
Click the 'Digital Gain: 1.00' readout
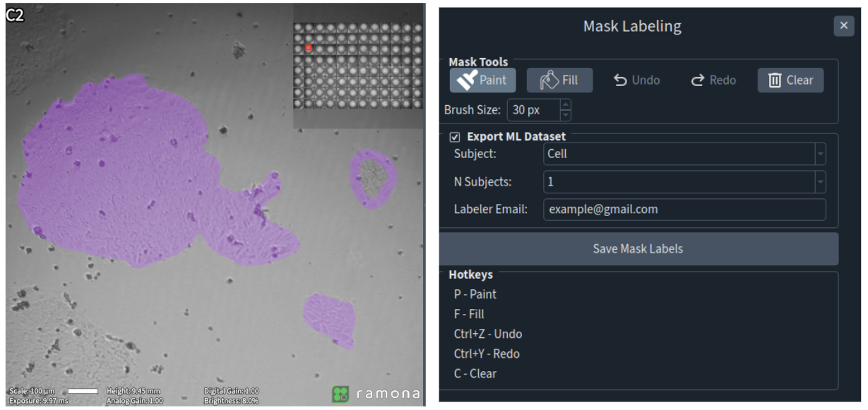coord(232,391)
